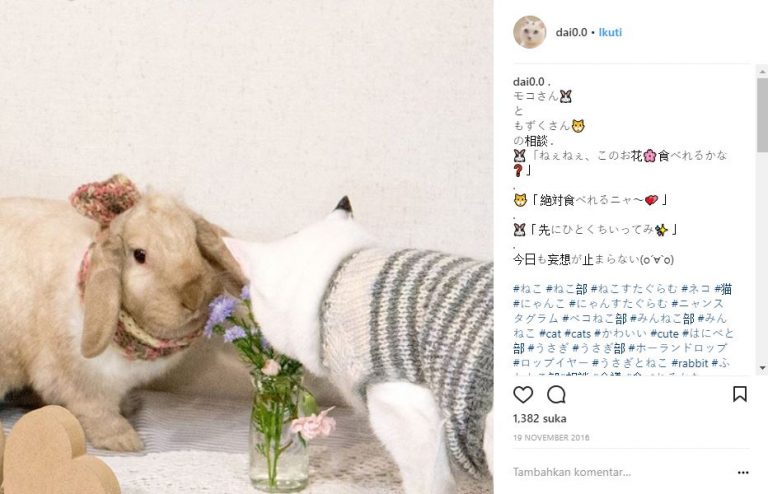View the 1,382 suka likes list
768x494 pixels.
tap(539, 419)
